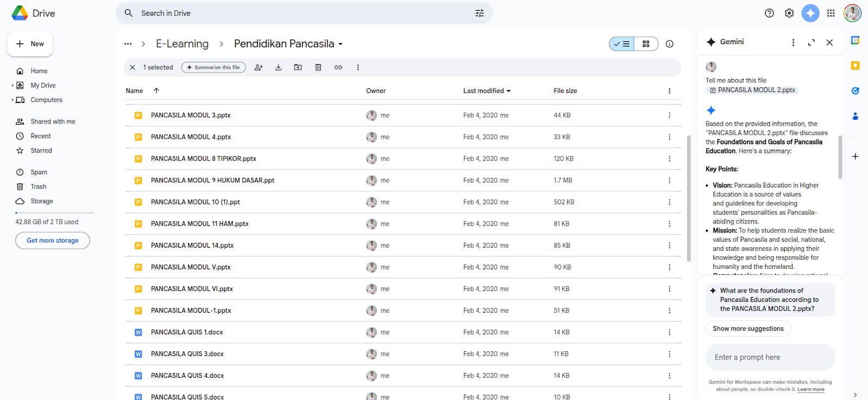Open Google Keep in side panel

click(855, 66)
